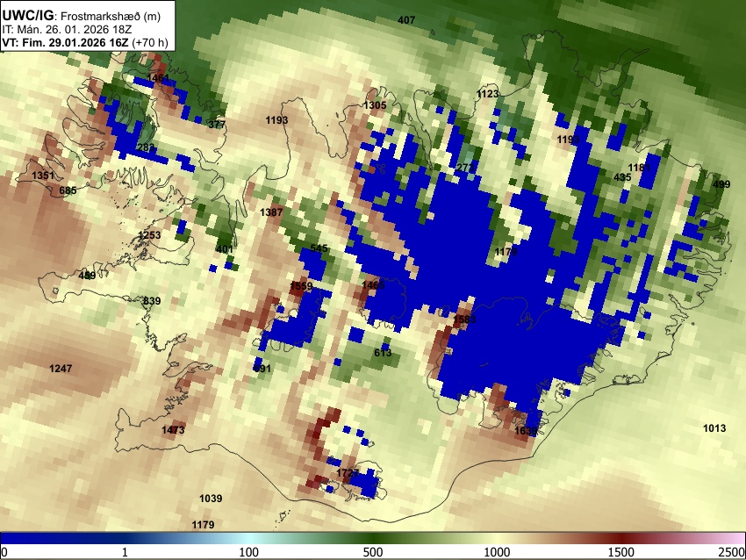The width and height of the screenshot is (746, 560).
Task: Click the legend tick label 0
Action: (x=4, y=552)
